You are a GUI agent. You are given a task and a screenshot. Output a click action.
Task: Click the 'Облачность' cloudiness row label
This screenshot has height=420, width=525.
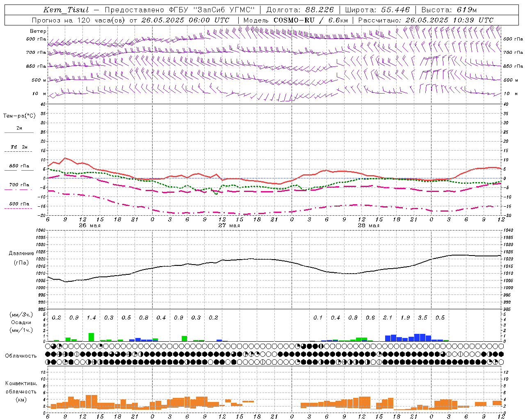point(21,356)
